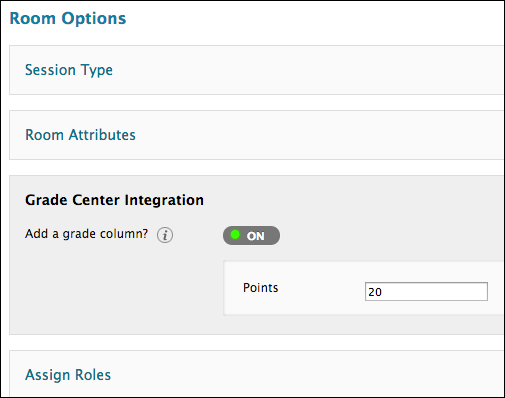Click the Room Options page title

point(68,18)
